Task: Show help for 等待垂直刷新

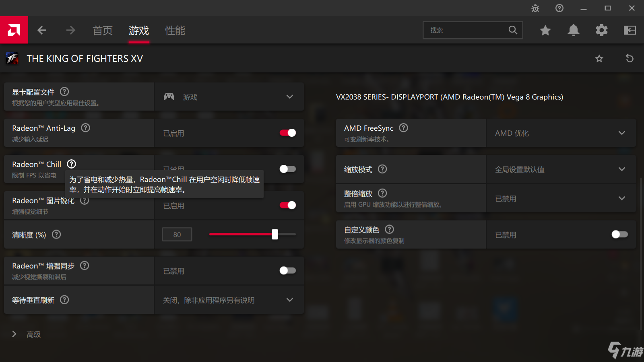Action: [64, 300]
